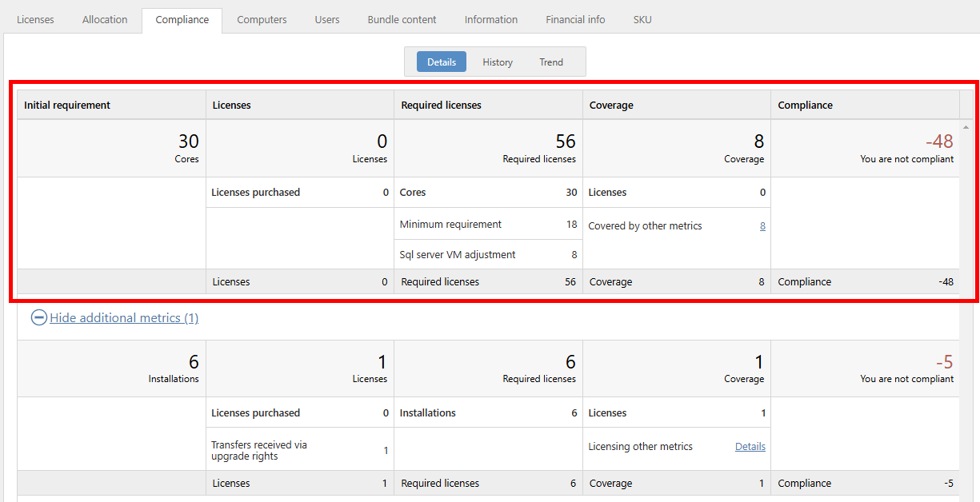The width and height of the screenshot is (980, 502).
Task: Open the Financial info tab
Action: (x=575, y=19)
